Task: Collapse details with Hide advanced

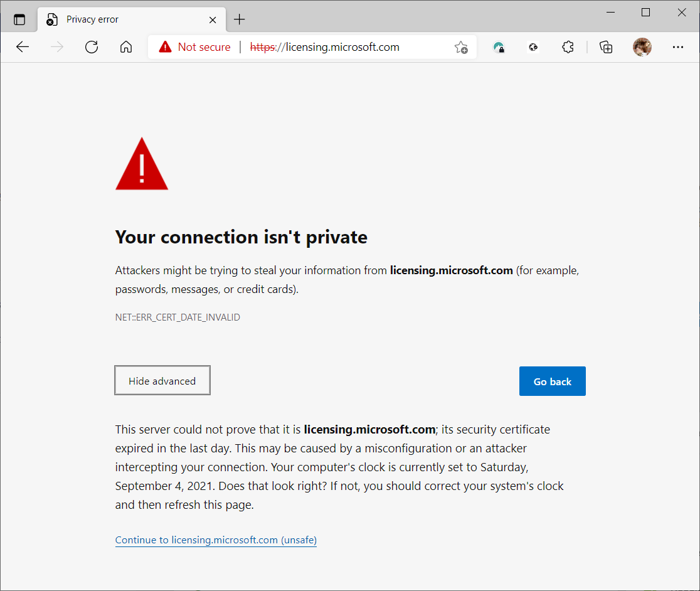Action: pos(162,381)
